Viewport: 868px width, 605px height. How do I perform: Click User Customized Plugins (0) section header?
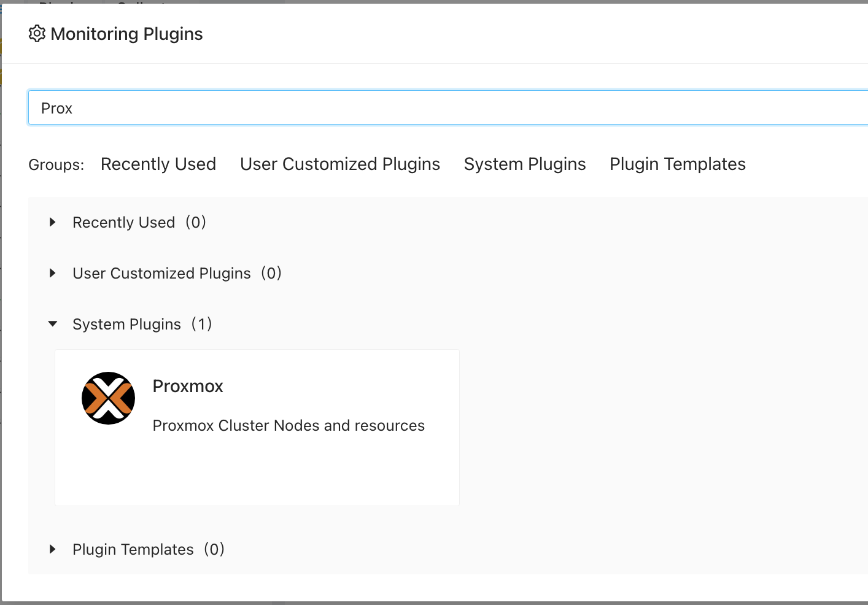pyautogui.click(x=177, y=273)
